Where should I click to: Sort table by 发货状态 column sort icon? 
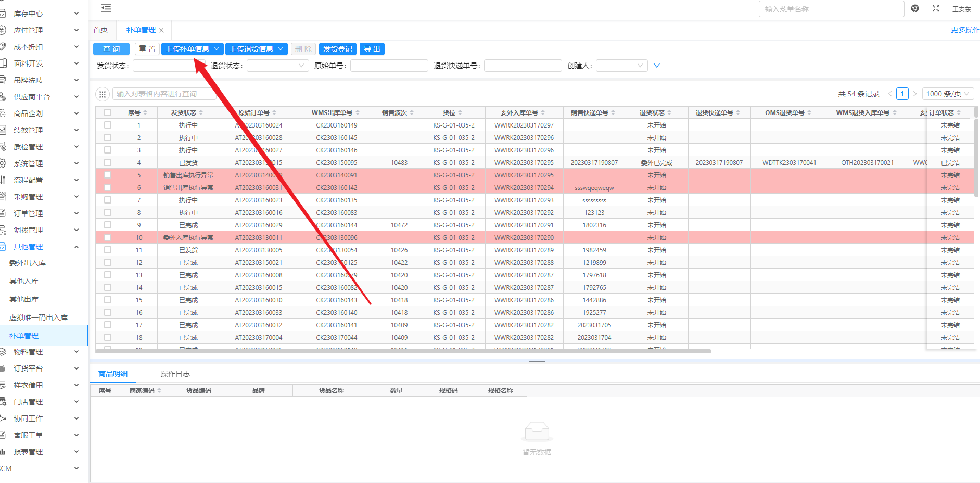click(x=201, y=113)
